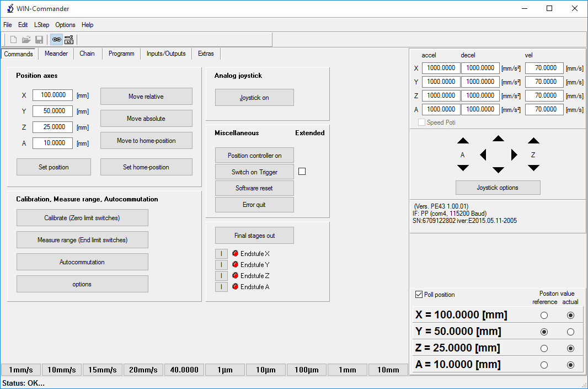Click Calibrate (Zero limit switches)
The image size is (588, 389).
click(82, 218)
